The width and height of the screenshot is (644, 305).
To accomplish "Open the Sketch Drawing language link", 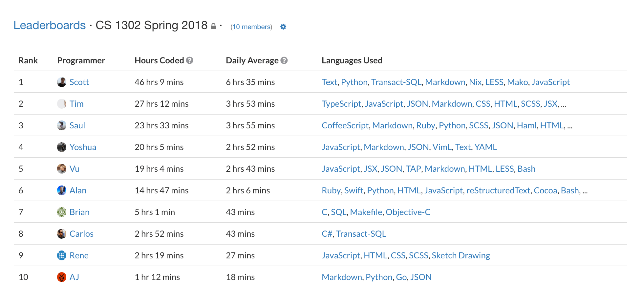I will (461, 255).
